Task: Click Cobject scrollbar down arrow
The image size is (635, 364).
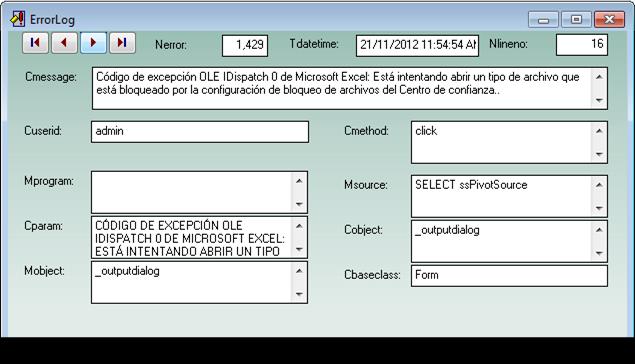Action: click(599, 253)
